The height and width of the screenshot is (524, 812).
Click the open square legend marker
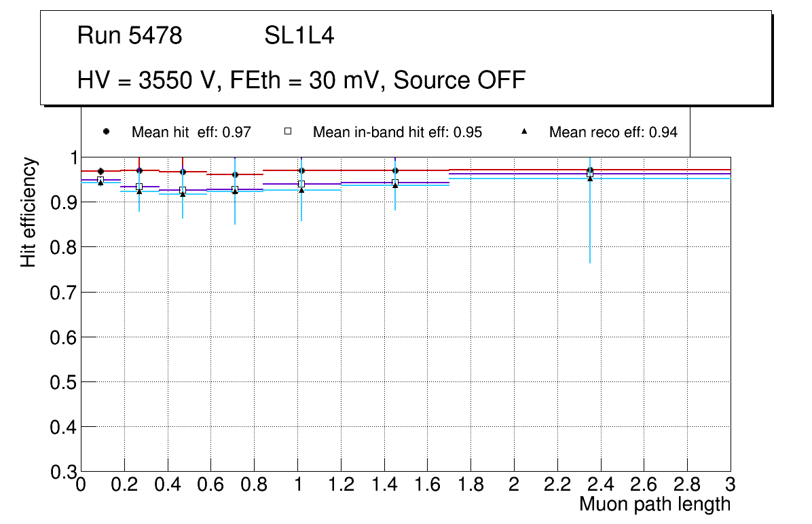tap(287, 132)
